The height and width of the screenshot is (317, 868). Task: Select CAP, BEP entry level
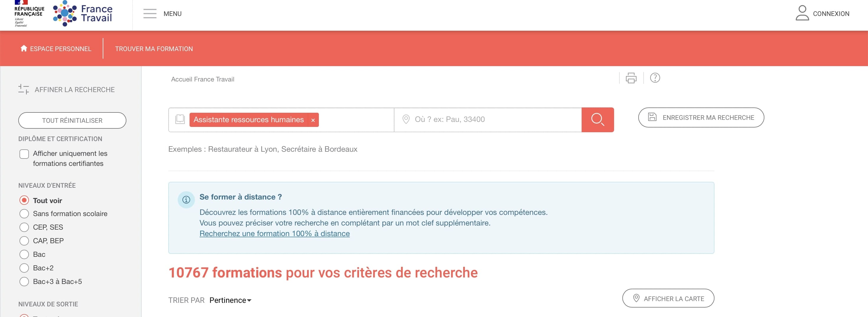click(24, 241)
